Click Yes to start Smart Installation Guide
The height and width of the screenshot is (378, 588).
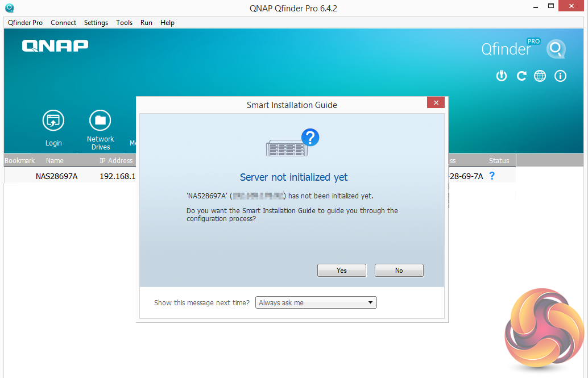pyautogui.click(x=342, y=271)
